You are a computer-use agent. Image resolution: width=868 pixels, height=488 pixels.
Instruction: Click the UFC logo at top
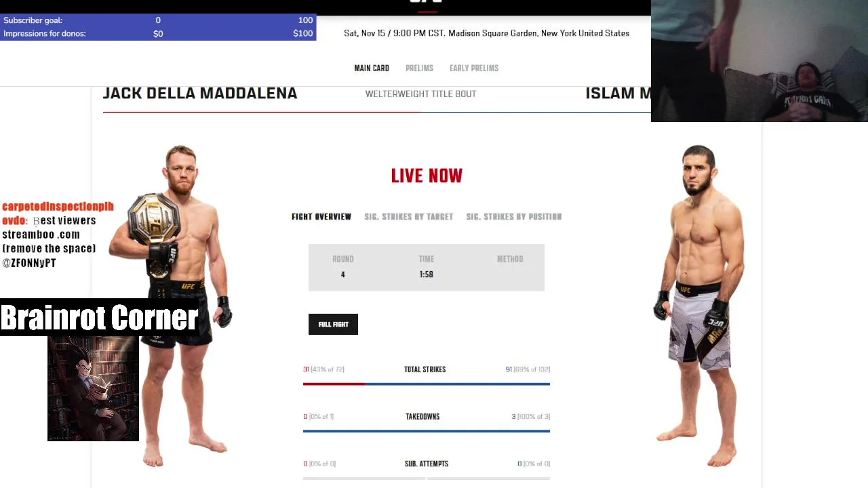click(x=427, y=3)
